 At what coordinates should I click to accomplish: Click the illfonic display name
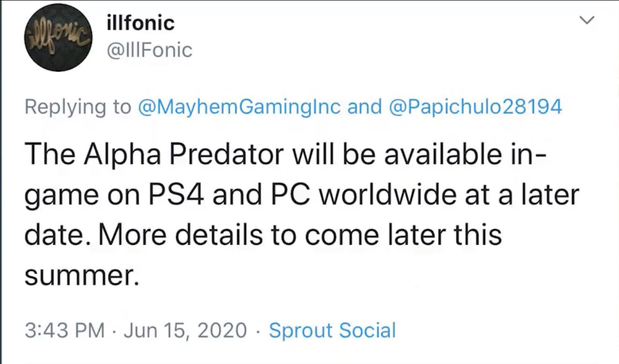coord(139,23)
